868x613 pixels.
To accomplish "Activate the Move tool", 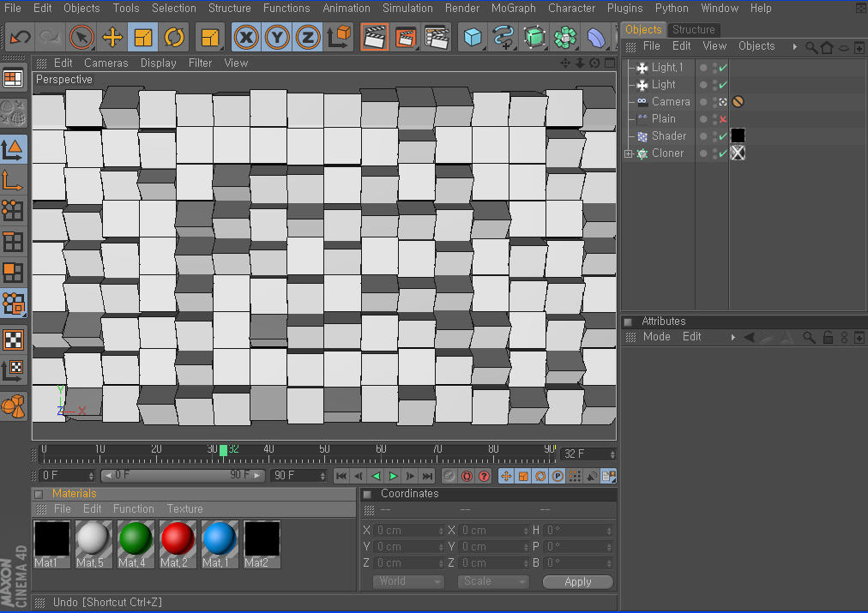I will (x=112, y=37).
